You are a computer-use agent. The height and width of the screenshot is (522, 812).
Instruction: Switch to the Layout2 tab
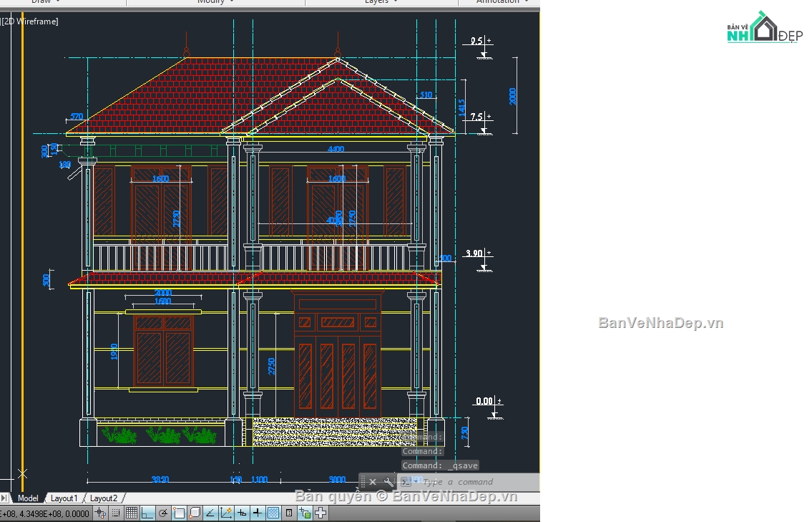coord(103,498)
